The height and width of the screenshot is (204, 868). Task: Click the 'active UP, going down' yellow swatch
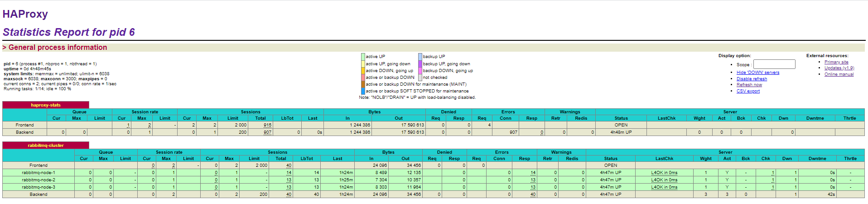pyautogui.click(x=363, y=64)
